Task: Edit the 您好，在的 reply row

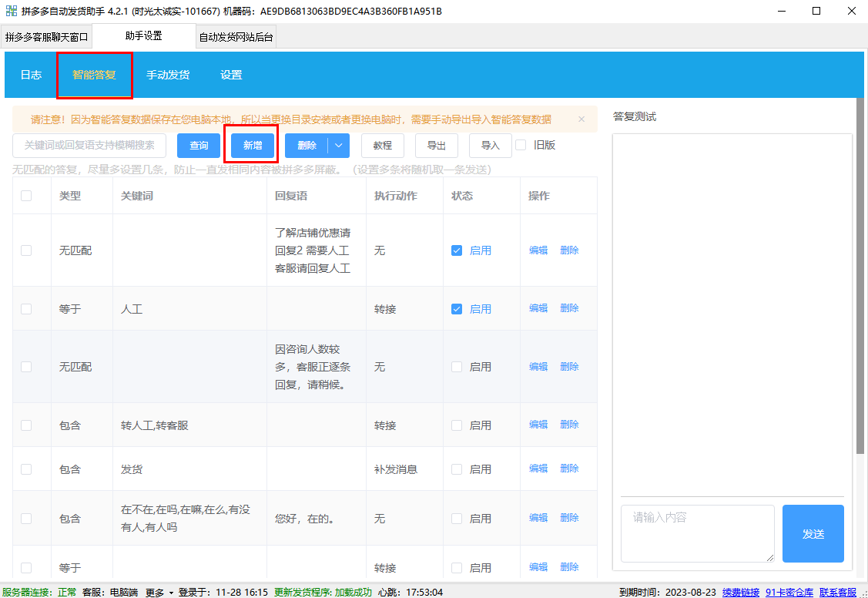Action: (538, 518)
